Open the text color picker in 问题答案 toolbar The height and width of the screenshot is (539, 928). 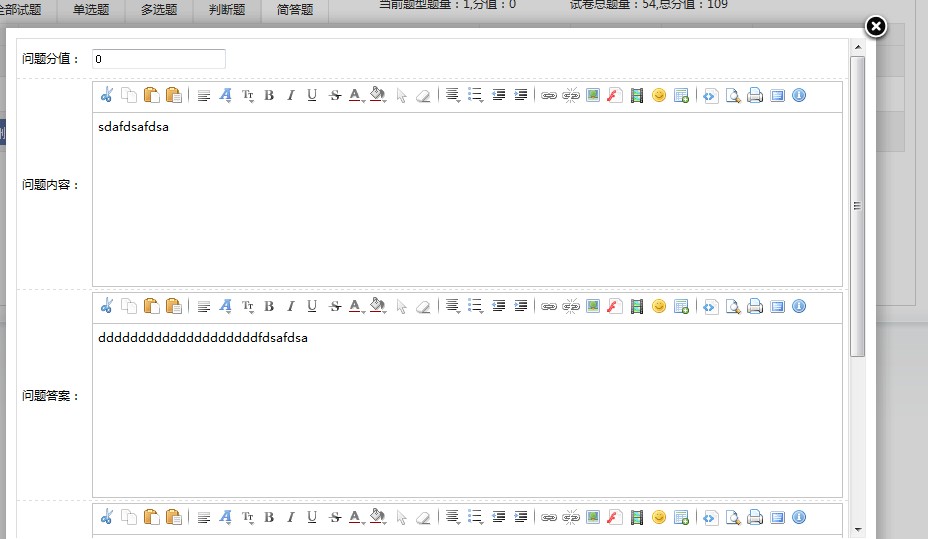356,306
